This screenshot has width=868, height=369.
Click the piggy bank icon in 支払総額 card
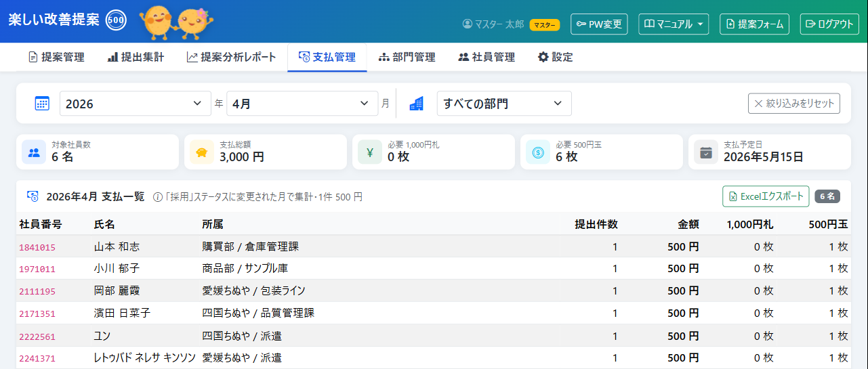pos(202,152)
